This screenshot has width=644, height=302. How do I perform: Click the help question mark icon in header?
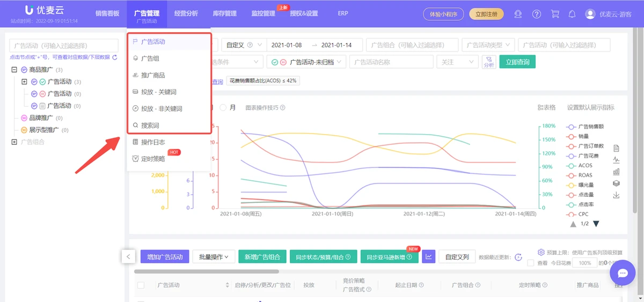tap(536, 14)
